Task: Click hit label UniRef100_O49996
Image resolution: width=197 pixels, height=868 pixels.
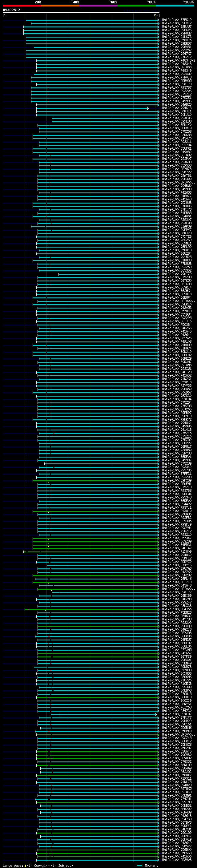Action: [176, 101]
